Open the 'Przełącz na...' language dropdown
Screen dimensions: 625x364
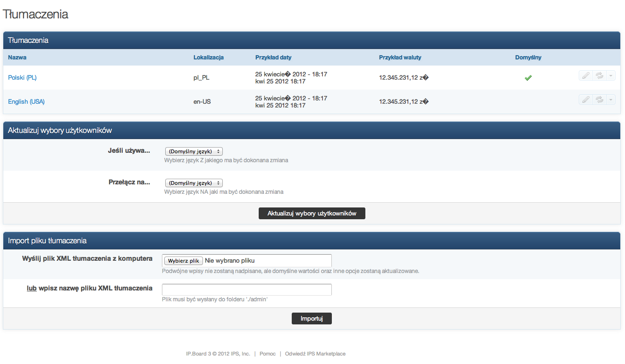(x=194, y=183)
